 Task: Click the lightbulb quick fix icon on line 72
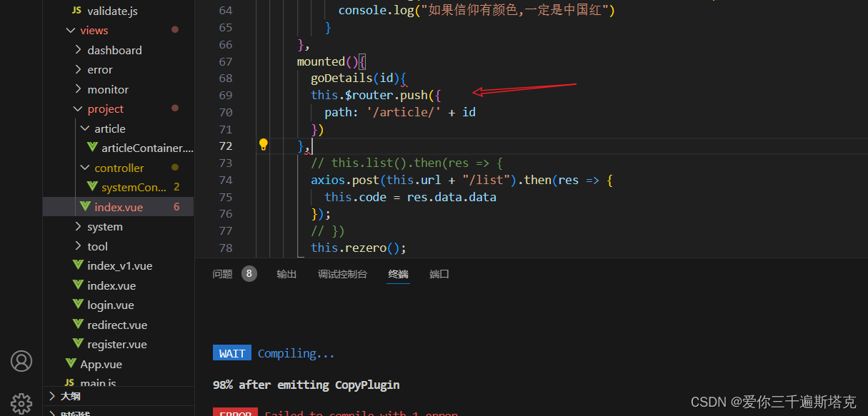click(263, 144)
